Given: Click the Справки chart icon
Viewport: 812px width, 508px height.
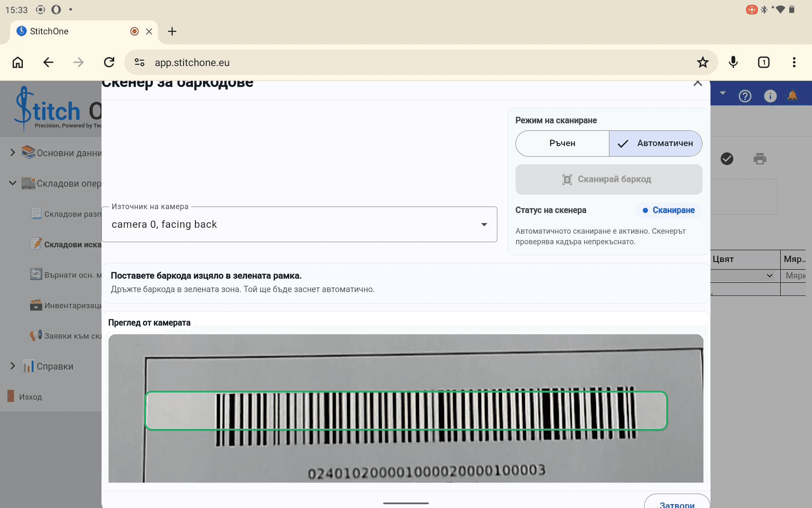Looking at the screenshot, I should pos(28,366).
